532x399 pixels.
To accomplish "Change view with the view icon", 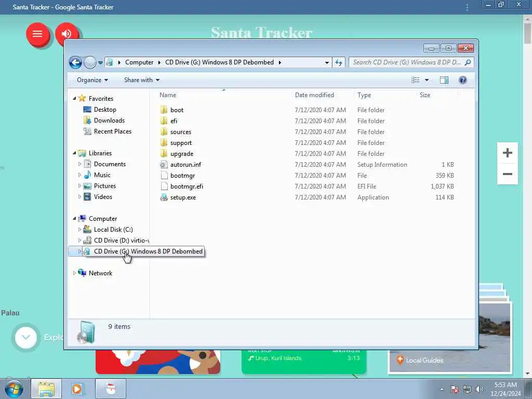I will pyautogui.click(x=415, y=80).
